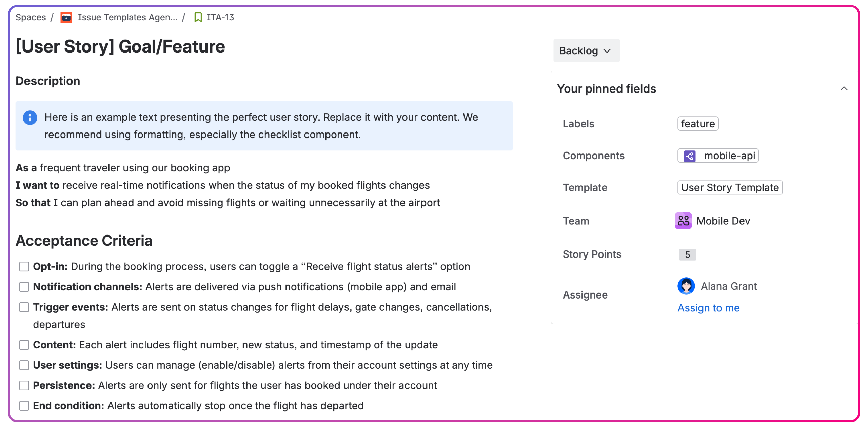868x430 pixels.
Task: Collapse the Your pinned fields section
Action: pyautogui.click(x=844, y=89)
